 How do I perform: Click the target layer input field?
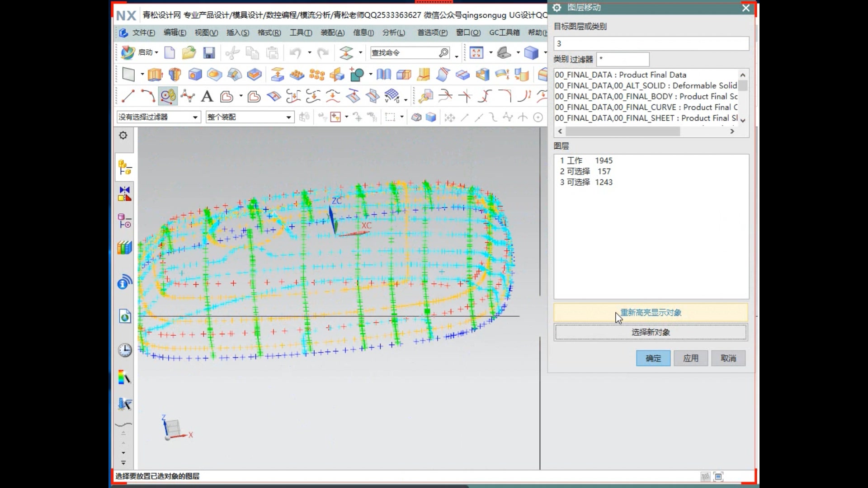651,43
